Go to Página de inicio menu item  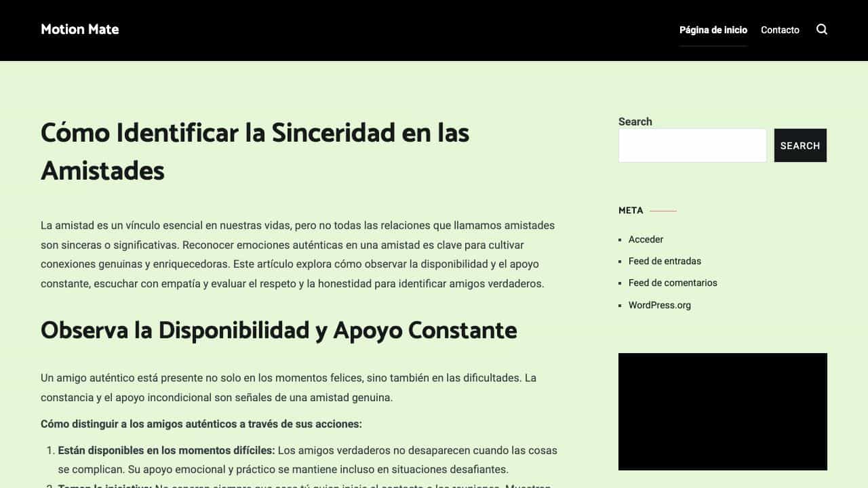[713, 30]
